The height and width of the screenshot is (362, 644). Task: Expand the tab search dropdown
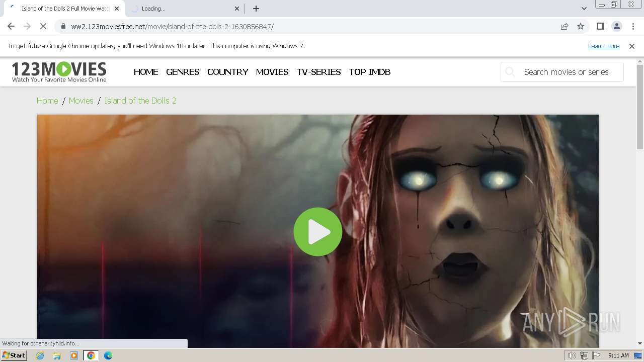point(584,9)
